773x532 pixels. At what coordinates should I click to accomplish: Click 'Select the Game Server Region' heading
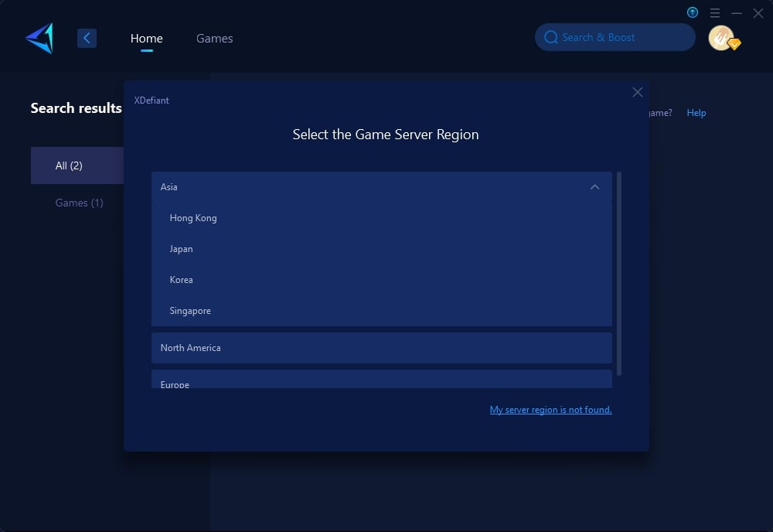[386, 135]
